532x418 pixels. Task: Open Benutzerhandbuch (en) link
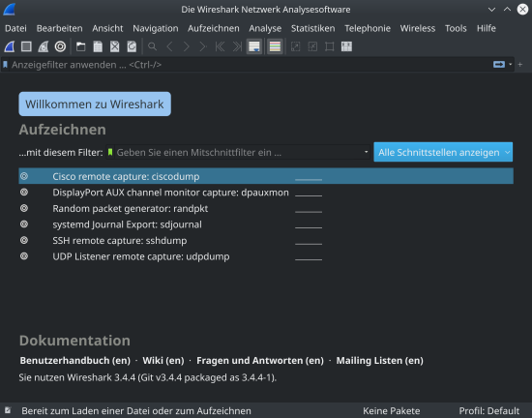click(x=75, y=360)
